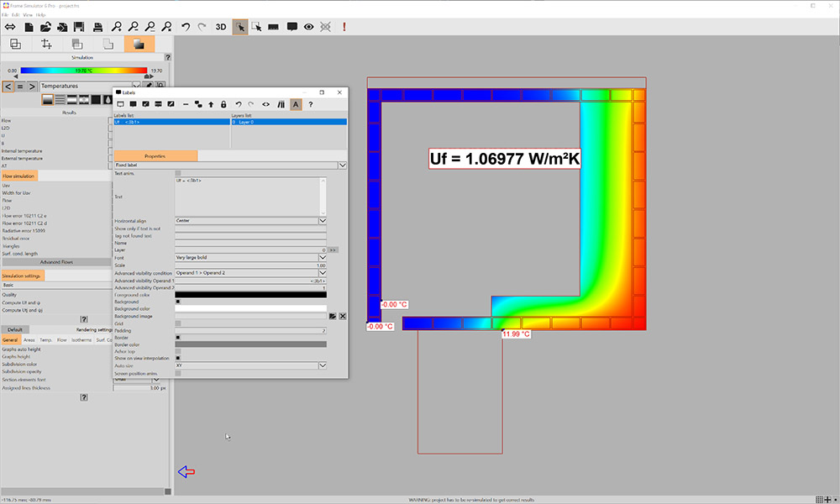The width and height of the screenshot is (840, 504).
Task: Select the Properties tab in Labels window
Action: (155, 156)
